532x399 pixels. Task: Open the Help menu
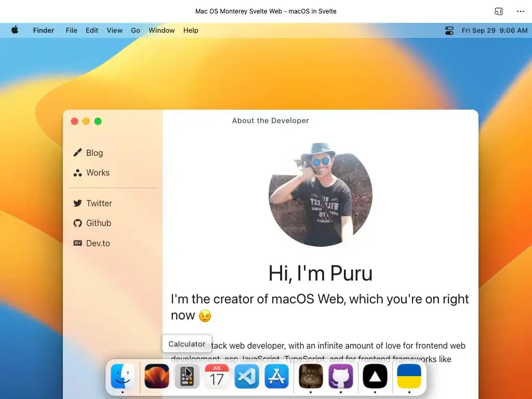tap(191, 30)
